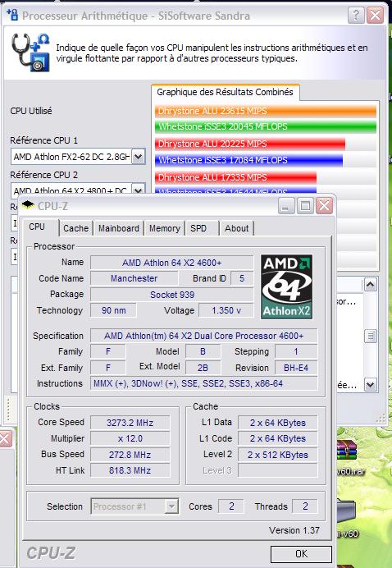Click the Core Speed value 3273.2 MHz

pyautogui.click(x=130, y=423)
